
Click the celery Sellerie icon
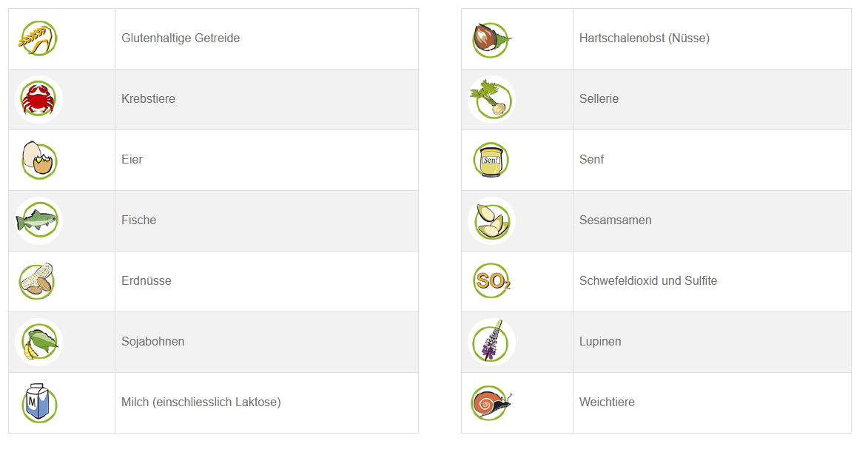[x=491, y=100]
